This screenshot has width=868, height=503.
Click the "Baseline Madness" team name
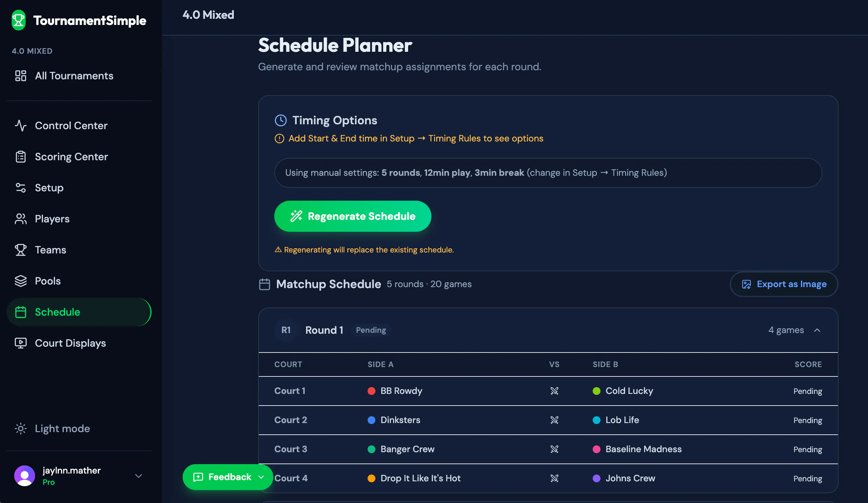644,449
